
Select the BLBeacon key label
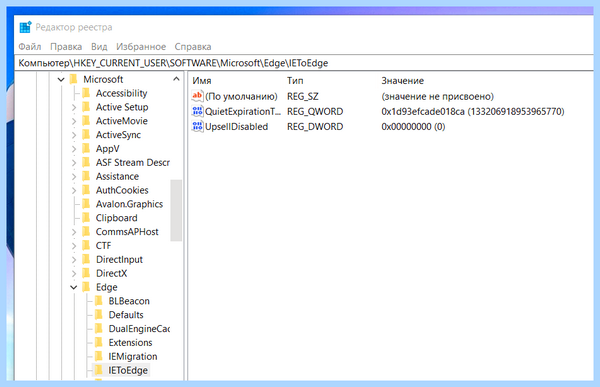[x=129, y=301]
